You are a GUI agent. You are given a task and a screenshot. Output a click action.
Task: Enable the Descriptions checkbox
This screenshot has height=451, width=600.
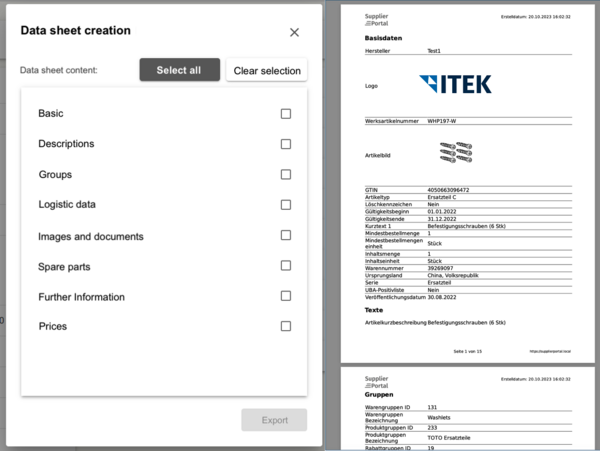(286, 144)
